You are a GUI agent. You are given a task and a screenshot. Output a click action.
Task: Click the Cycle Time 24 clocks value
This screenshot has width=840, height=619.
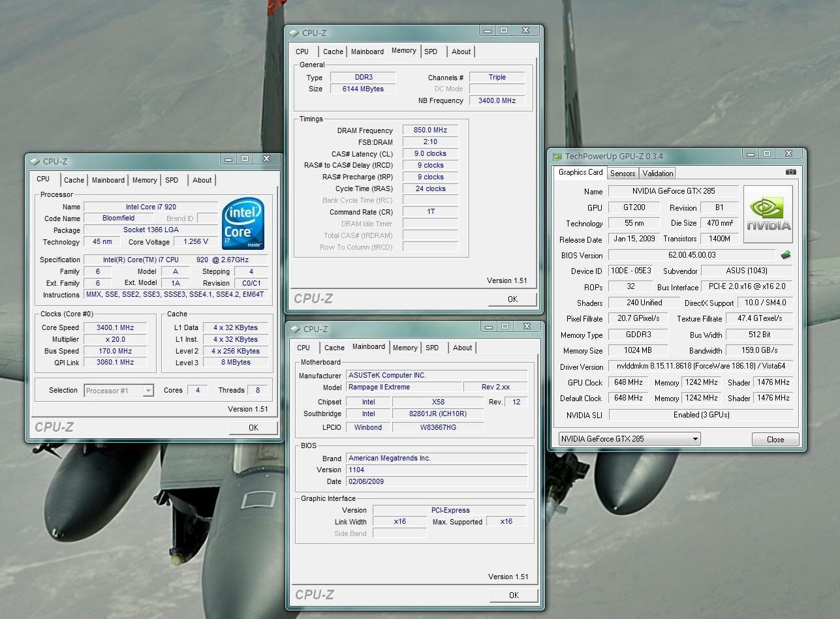431,189
